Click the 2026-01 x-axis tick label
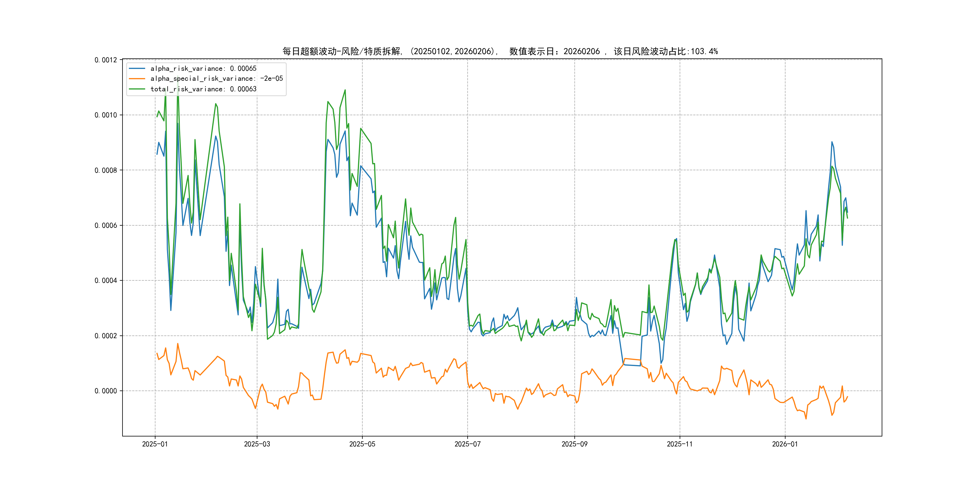Image resolution: width=980 pixels, height=490 pixels. coord(785,444)
